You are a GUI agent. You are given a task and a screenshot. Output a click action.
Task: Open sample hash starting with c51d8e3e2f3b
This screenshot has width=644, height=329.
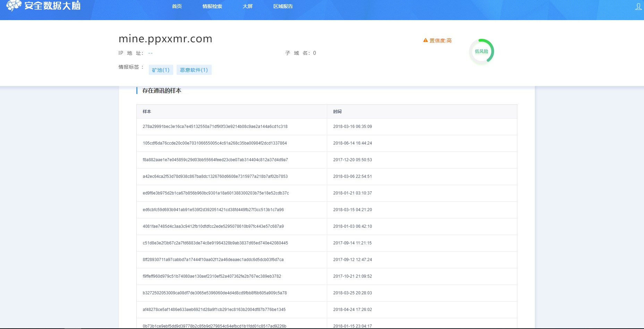click(x=215, y=243)
